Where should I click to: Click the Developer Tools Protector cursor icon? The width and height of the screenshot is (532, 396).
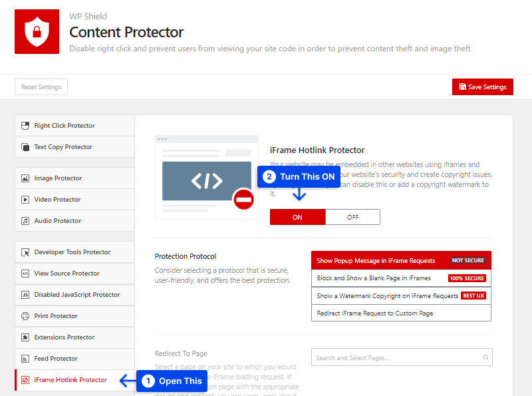click(x=25, y=252)
